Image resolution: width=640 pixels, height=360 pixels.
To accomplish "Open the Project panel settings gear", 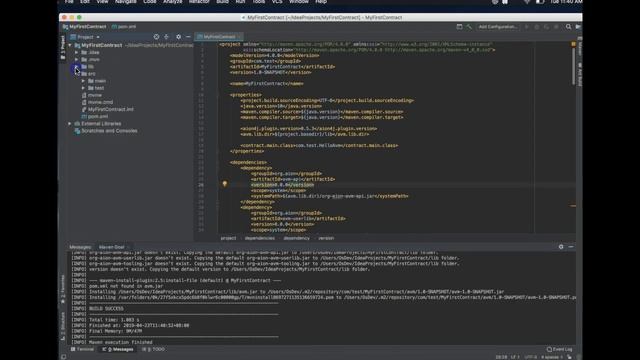I will pos(178,37).
